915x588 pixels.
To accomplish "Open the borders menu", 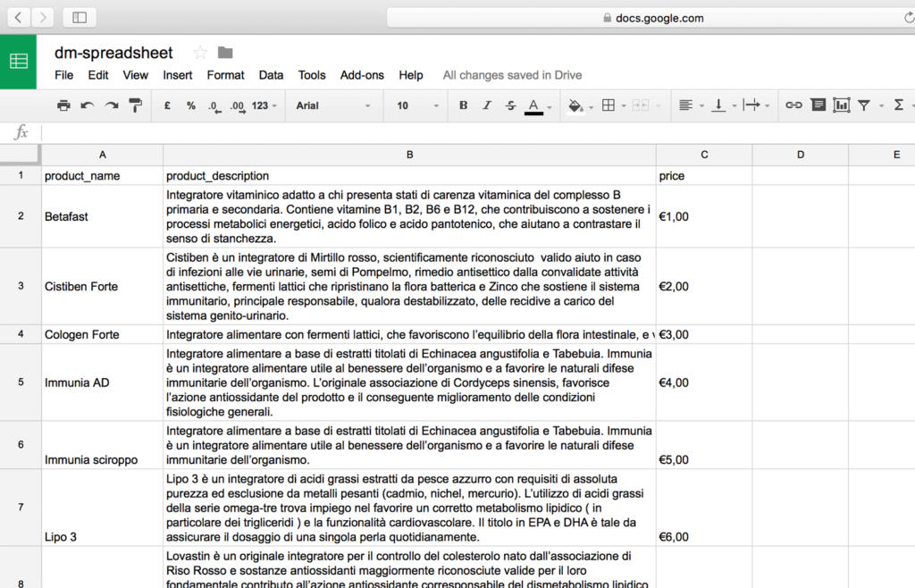I will point(609,105).
